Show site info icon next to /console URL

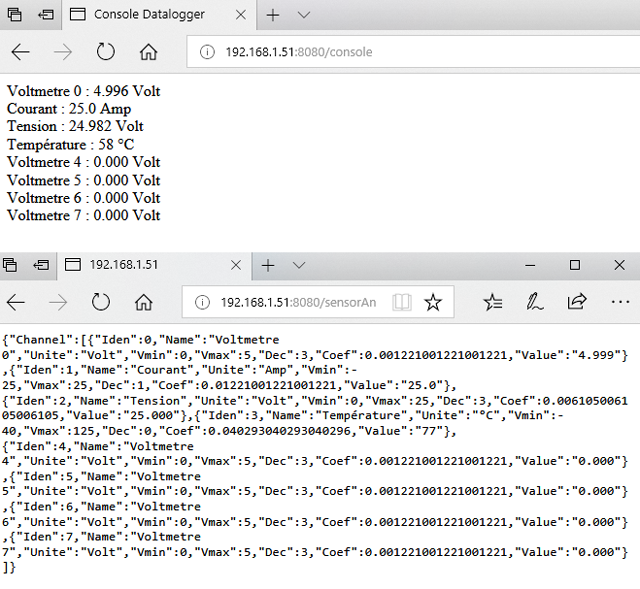[x=205, y=52]
